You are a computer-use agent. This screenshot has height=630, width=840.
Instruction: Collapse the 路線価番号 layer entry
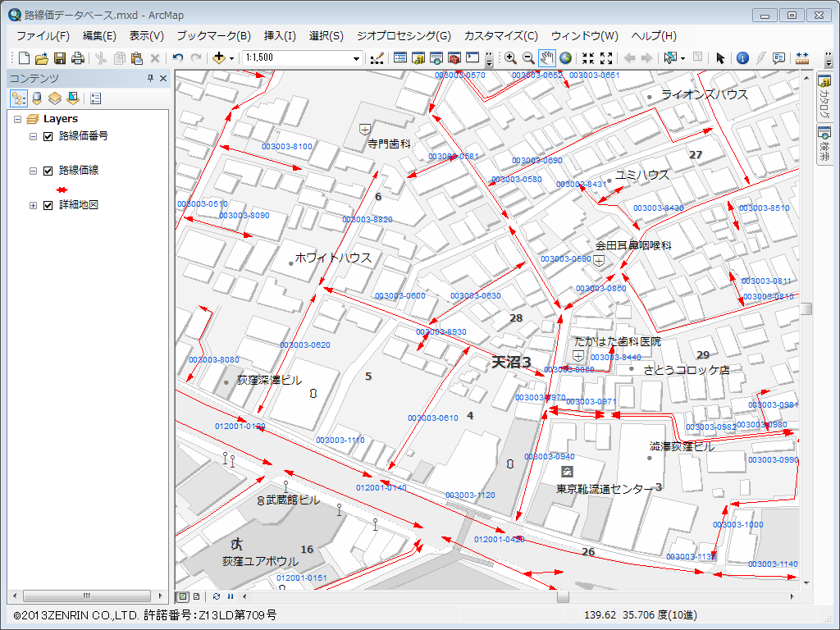point(33,137)
